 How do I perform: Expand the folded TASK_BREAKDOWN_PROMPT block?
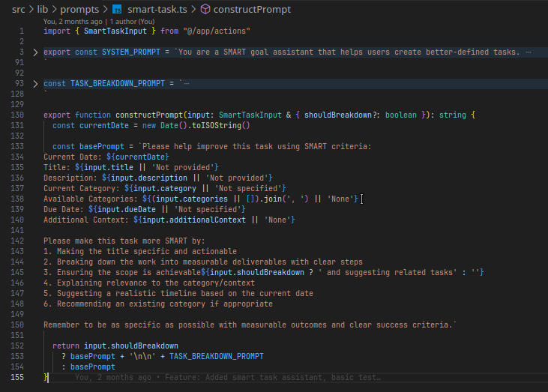click(x=35, y=84)
